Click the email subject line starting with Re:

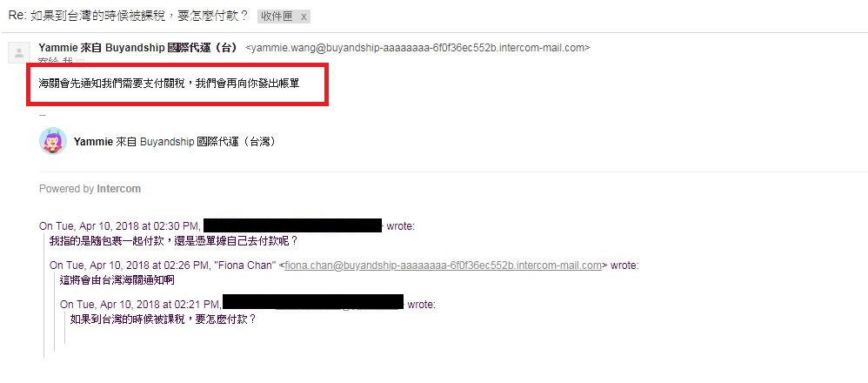pos(129,16)
